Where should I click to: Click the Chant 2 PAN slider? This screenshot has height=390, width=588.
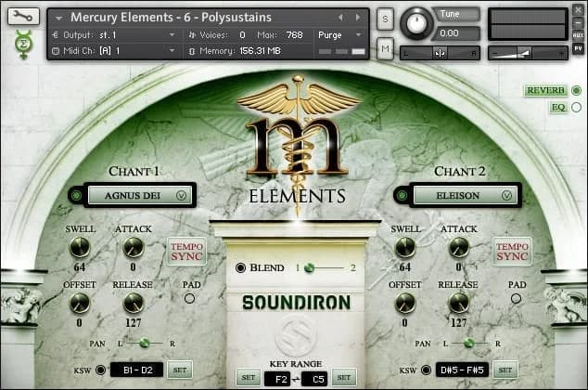click(x=469, y=343)
